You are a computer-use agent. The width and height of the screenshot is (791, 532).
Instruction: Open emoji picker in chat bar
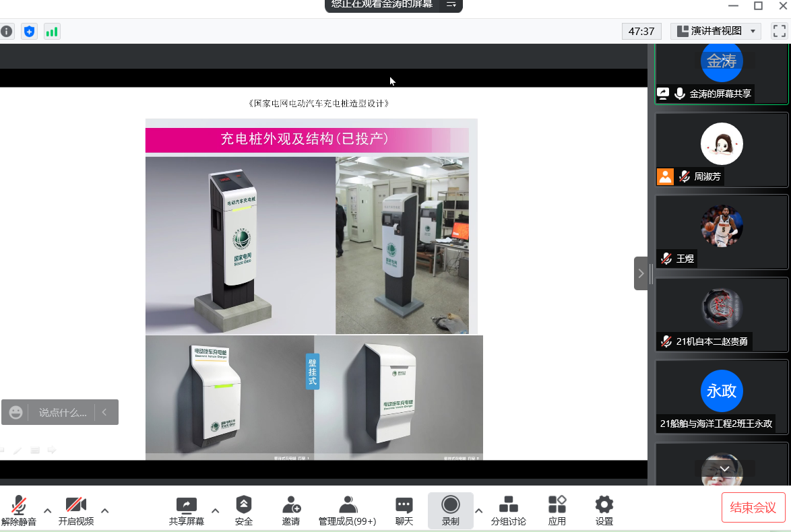pyautogui.click(x=15, y=413)
